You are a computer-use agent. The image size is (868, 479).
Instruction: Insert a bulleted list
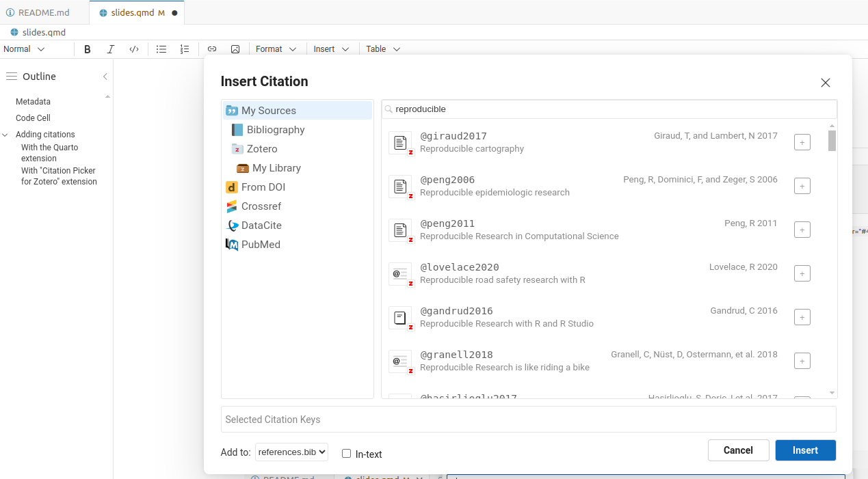coord(161,49)
